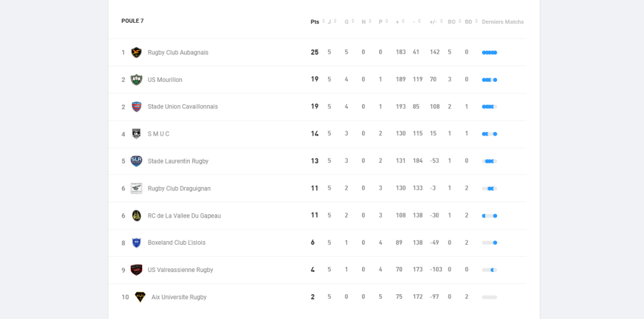644x319 pixels.
Task: Click the Derniers Matchs column header
Action: click(x=502, y=22)
